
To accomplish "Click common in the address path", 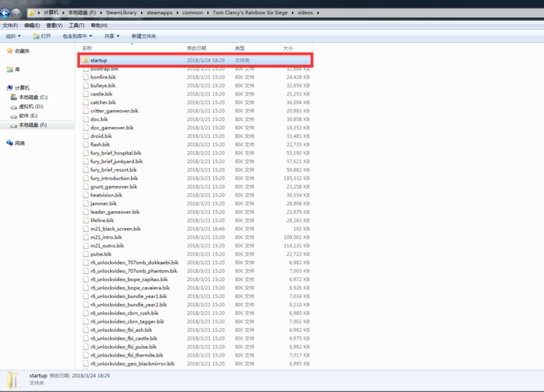I will tap(193, 12).
